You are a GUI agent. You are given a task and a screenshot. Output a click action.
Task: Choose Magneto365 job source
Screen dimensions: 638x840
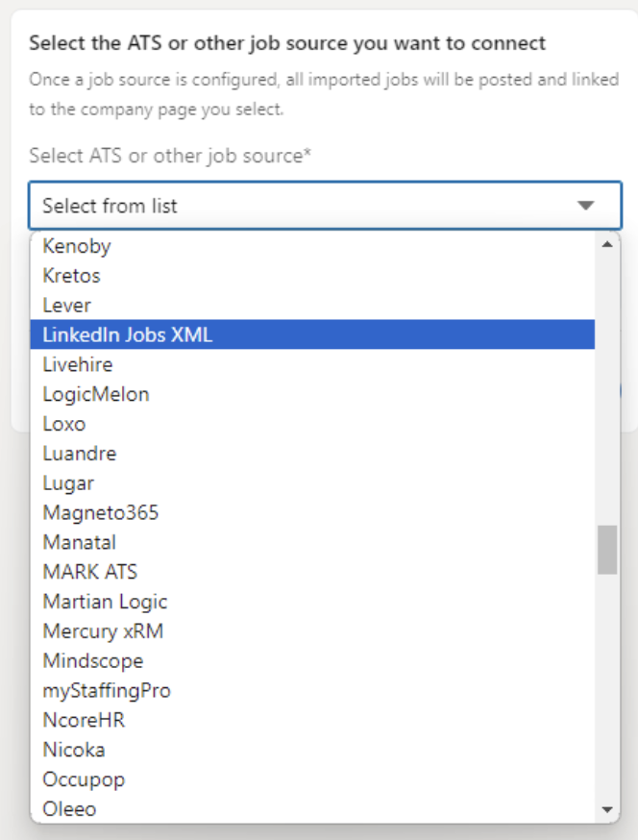pos(101,513)
